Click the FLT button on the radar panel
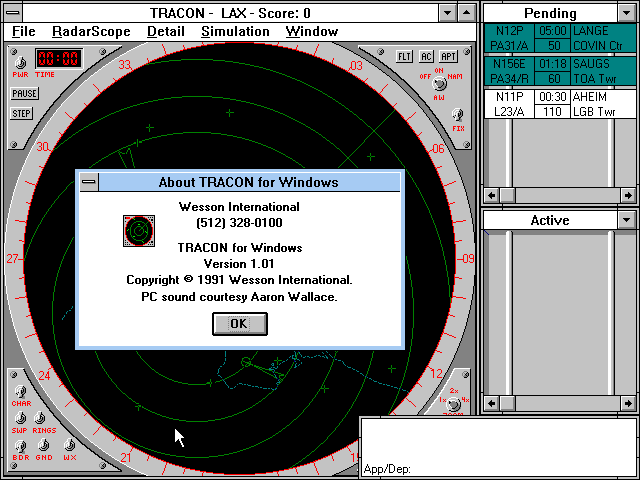The height and width of the screenshot is (480, 640). pyautogui.click(x=404, y=56)
